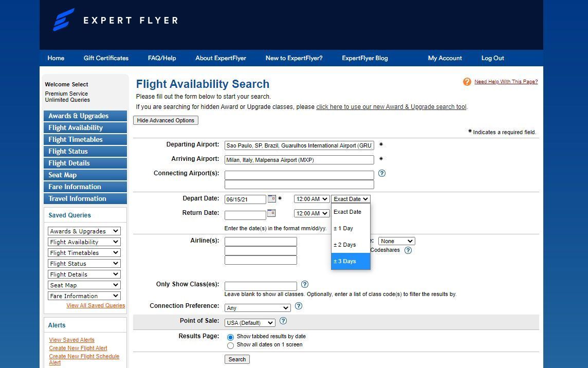588x368 pixels.
Task: Choose ± 3 Days option
Action: pyautogui.click(x=351, y=261)
